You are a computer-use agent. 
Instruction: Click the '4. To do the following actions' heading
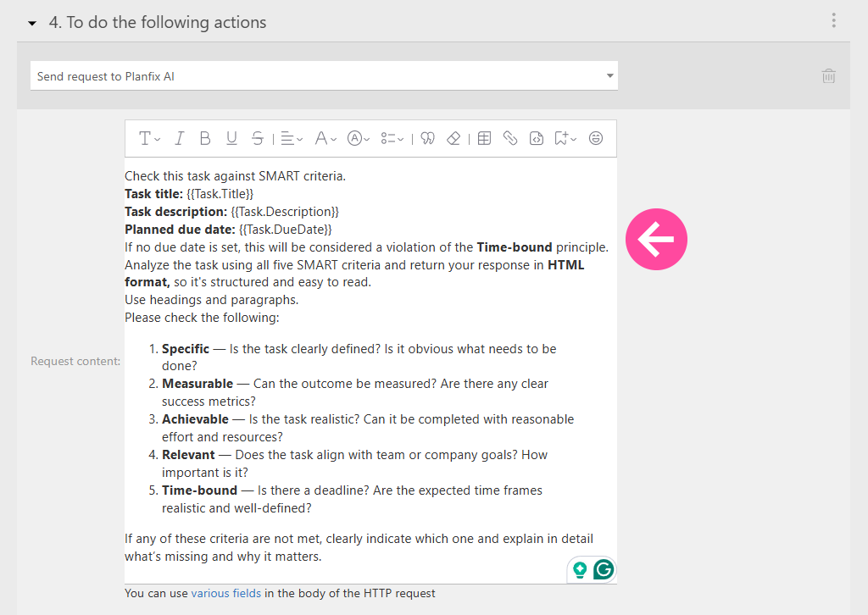tap(157, 22)
